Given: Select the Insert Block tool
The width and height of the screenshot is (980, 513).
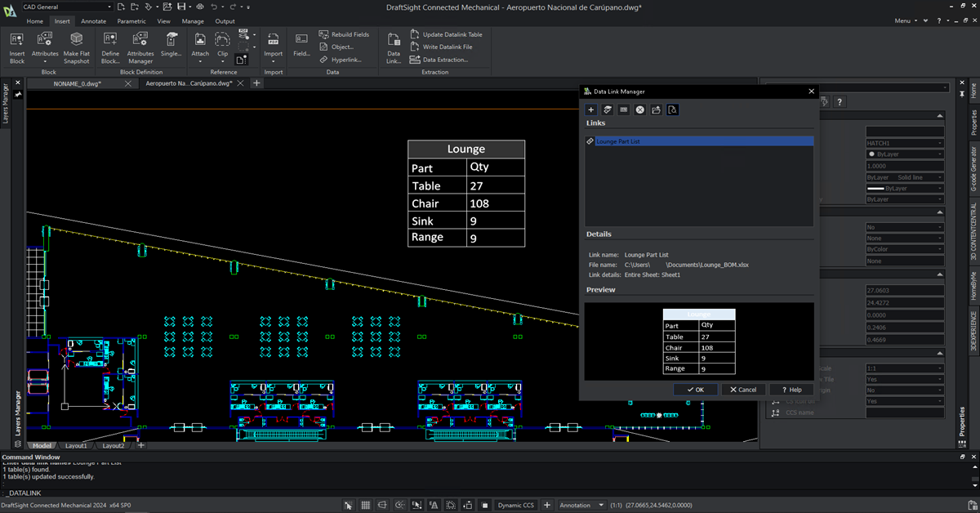Looking at the screenshot, I should click(16, 45).
